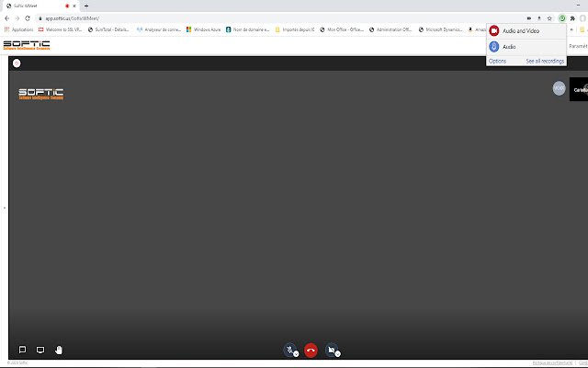Screen dimensions: 588x368
Task: Hang up with the red phone button
Action: (311, 350)
